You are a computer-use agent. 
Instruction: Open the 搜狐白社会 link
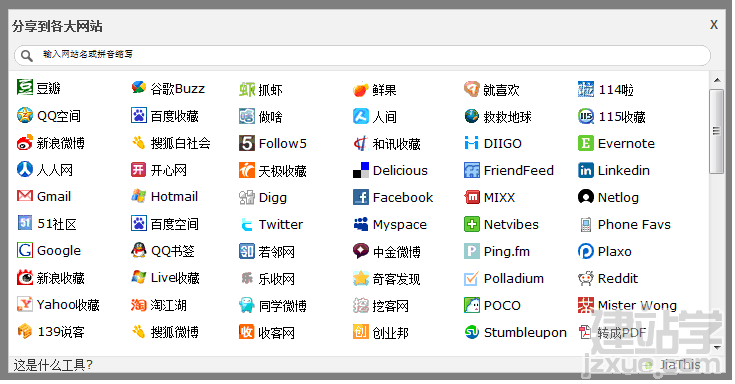[180, 143]
